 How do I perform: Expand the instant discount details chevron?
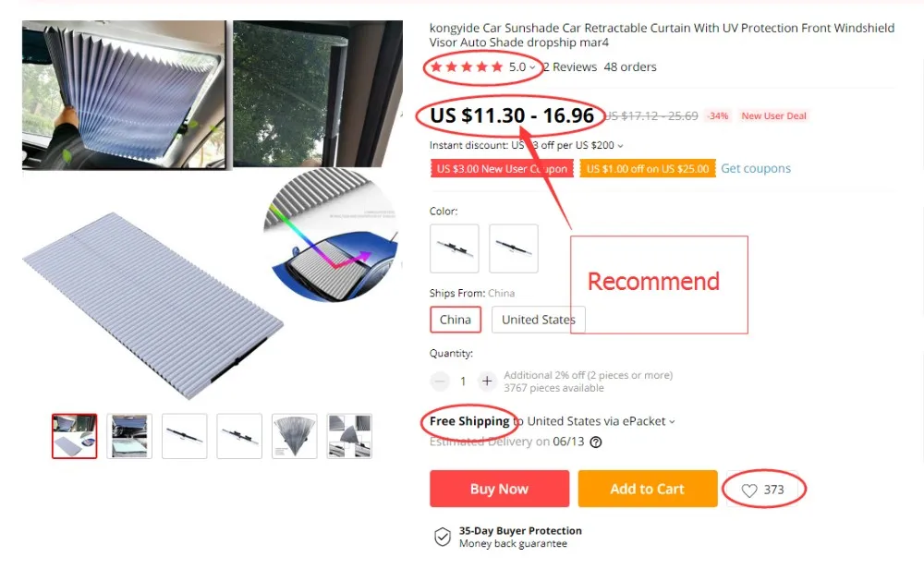620,146
